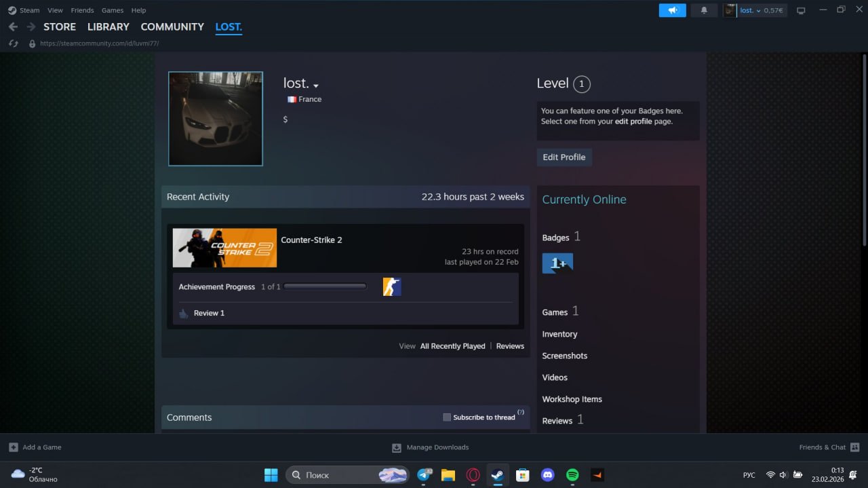
Task: Go to the LIBRARY tab
Action: (108, 26)
